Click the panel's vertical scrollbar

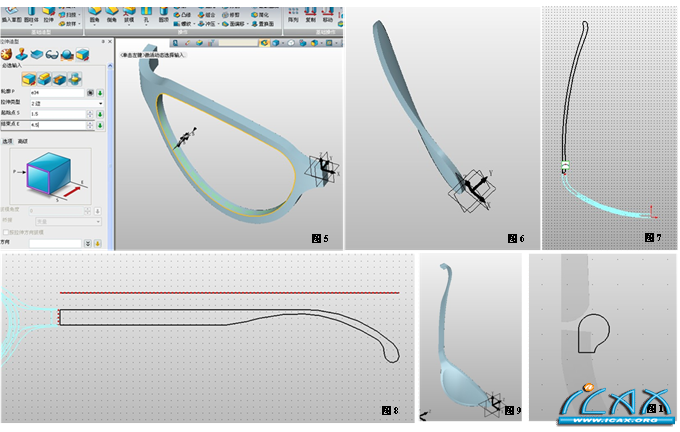click(110, 156)
